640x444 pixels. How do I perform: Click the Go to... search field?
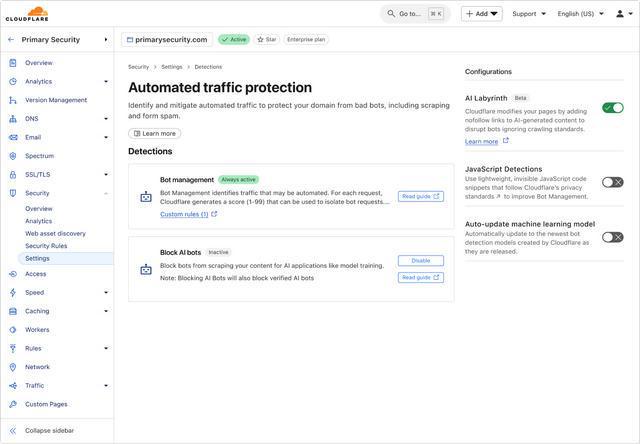point(415,13)
